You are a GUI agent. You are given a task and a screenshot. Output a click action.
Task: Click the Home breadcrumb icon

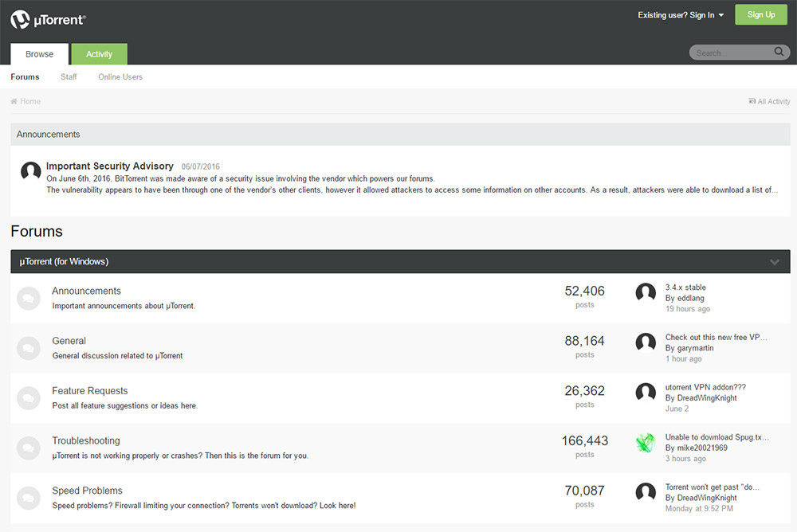tap(14, 101)
